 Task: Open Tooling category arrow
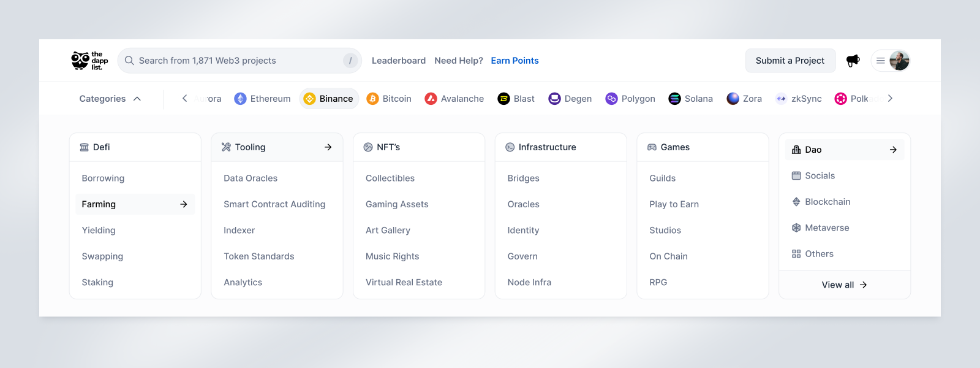pos(328,147)
